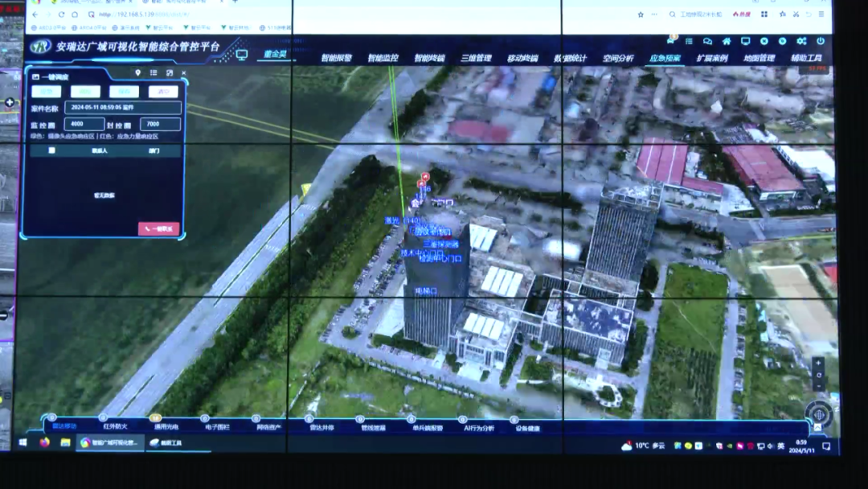Open the 智能监控 menu
Image resolution: width=868 pixels, height=489 pixels.
coord(383,58)
